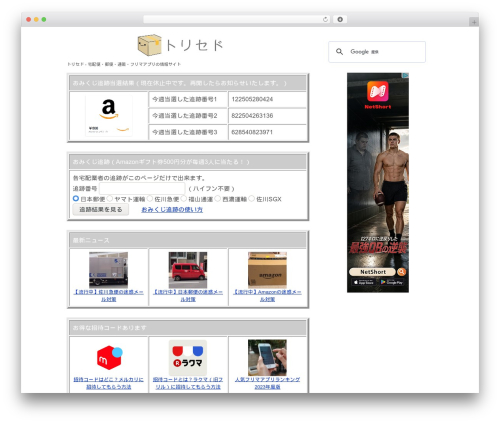Screen dimensions: 500x423
Task: Click tracking number 122505280424
Action: [252, 99]
